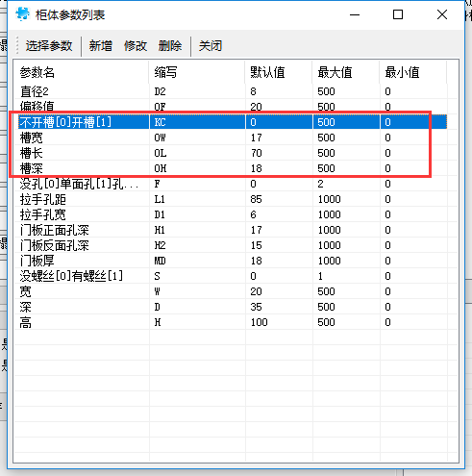Image resolution: width=472 pixels, height=476 pixels.
Task: Select the 拉手孔距 row
Action: tap(231, 199)
